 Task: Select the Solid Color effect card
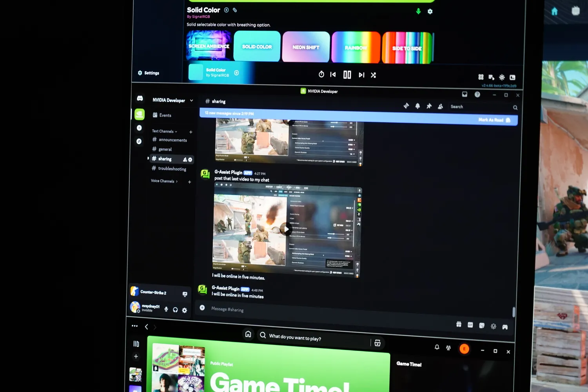point(257,46)
